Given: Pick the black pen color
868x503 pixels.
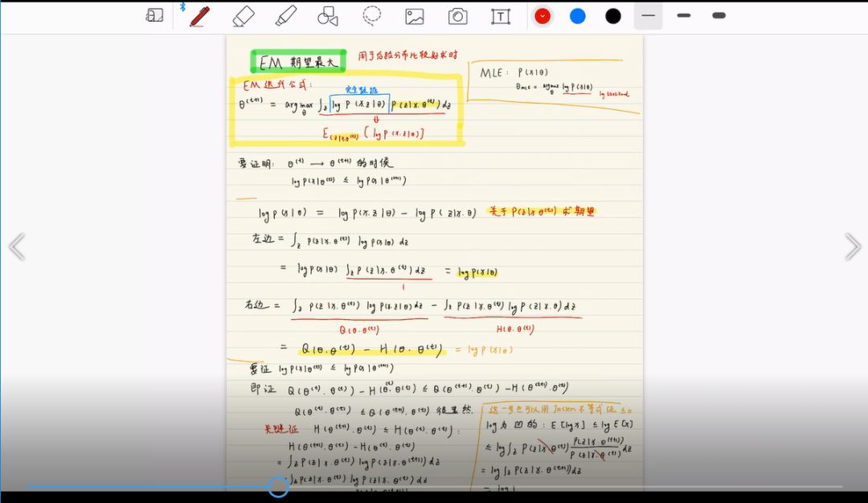Looking at the screenshot, I should (x=612, y=16).
